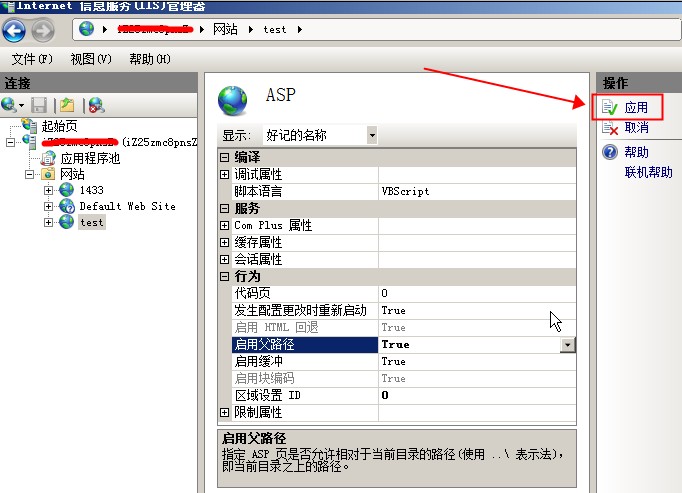The height and width of the screenshot is (493, 682).
Task: Select 起始页 start page icon in tree
Action: [x=30, y=127]
